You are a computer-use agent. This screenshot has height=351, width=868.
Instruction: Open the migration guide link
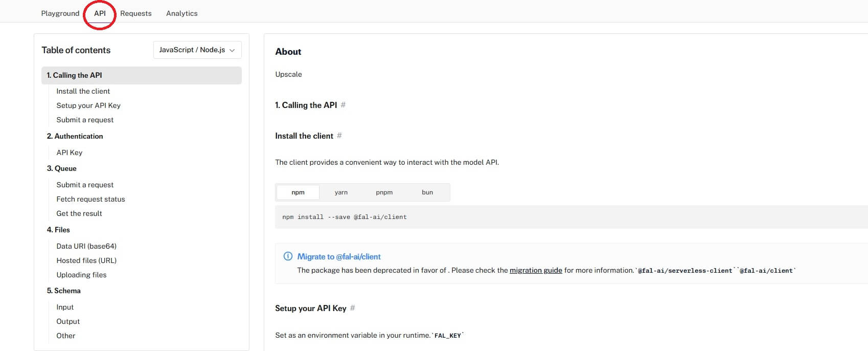click(x=535, y=270)
